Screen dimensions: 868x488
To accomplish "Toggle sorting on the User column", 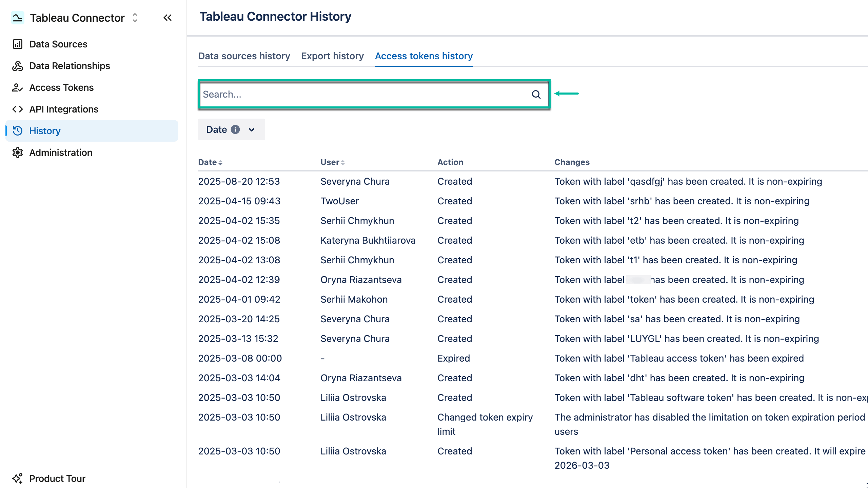I will [344, 162].
